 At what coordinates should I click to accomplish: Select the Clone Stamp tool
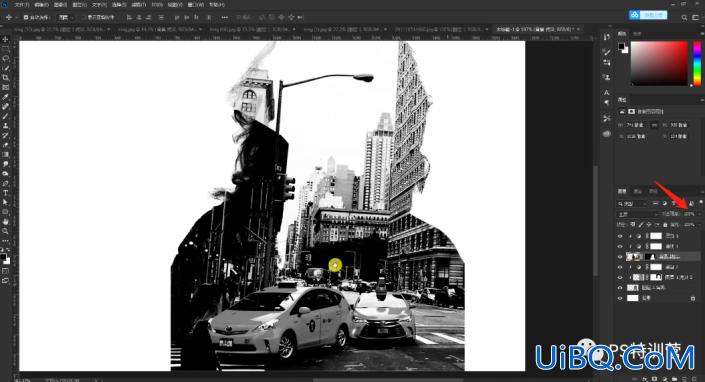click(5, 125)
